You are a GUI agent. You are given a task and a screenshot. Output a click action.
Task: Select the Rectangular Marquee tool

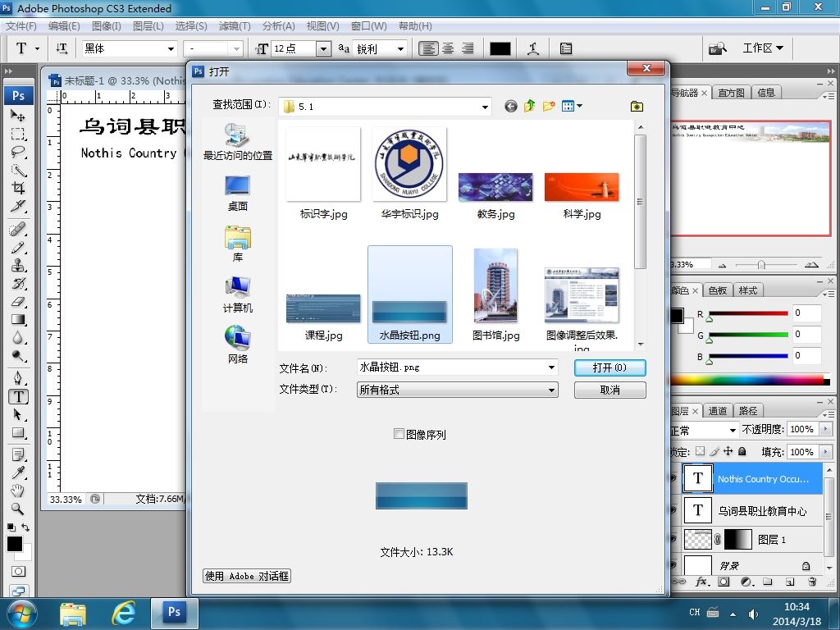pos(18,134)
